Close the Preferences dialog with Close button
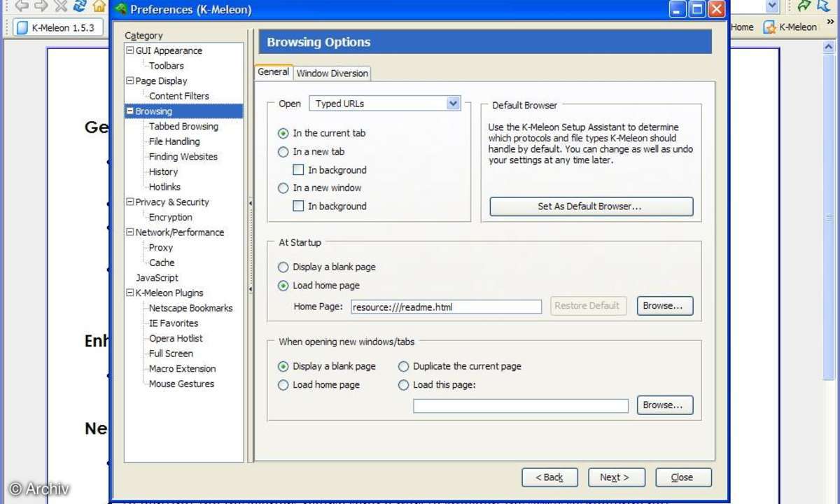The image size is (840, 504). pos(683,477)
